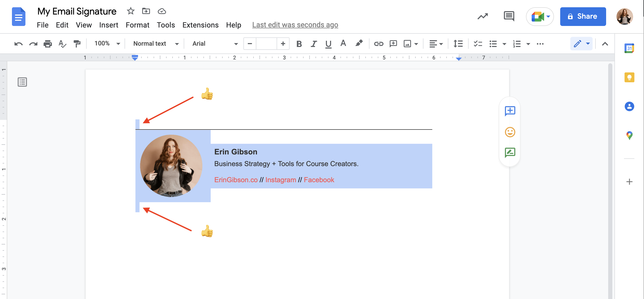Open the Edit menu
Image resolution: width=644 pixels, height=299 pixels.
[x=62, y=25]
